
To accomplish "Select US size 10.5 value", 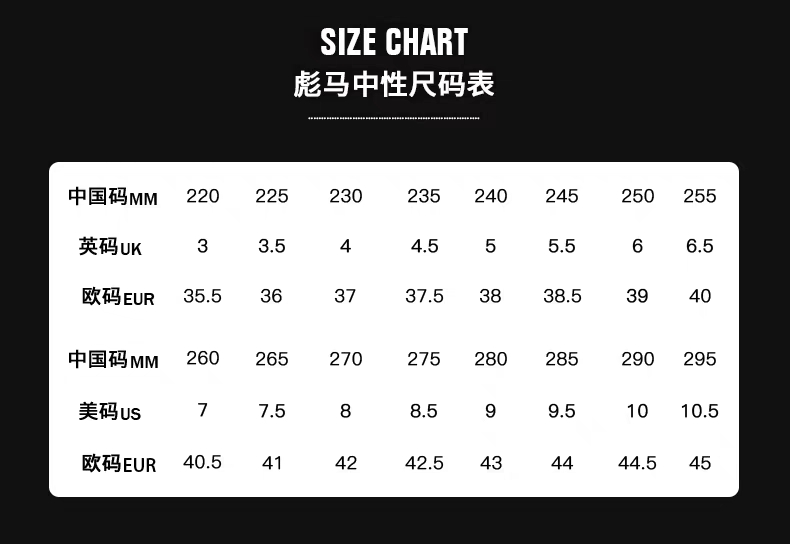I will point(700,411).
